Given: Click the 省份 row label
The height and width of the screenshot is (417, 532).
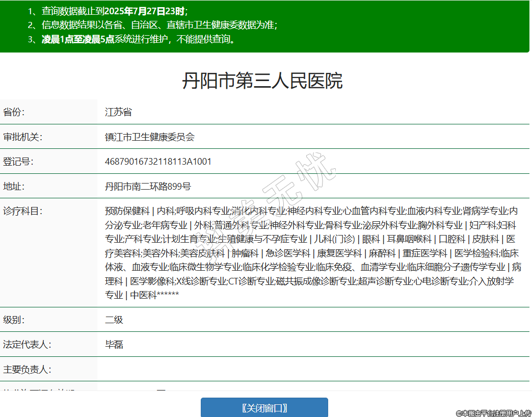Looking at the screenshot, I should click(14, 112).
